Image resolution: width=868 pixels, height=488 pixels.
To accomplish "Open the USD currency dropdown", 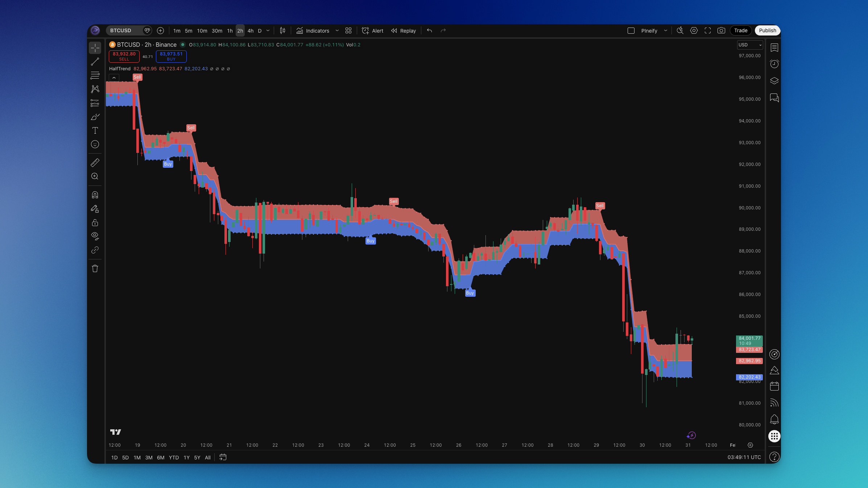I will point(750,45).
